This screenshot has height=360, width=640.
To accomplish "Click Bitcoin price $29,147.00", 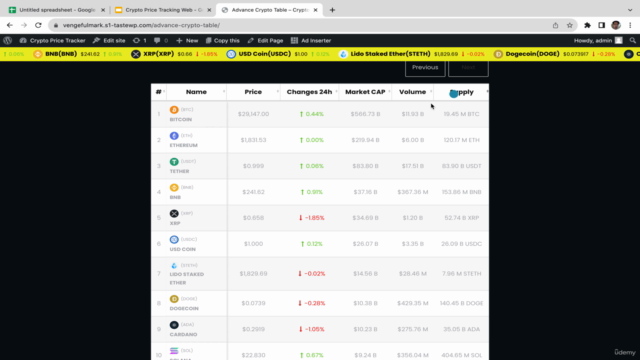I will (253, 114).
